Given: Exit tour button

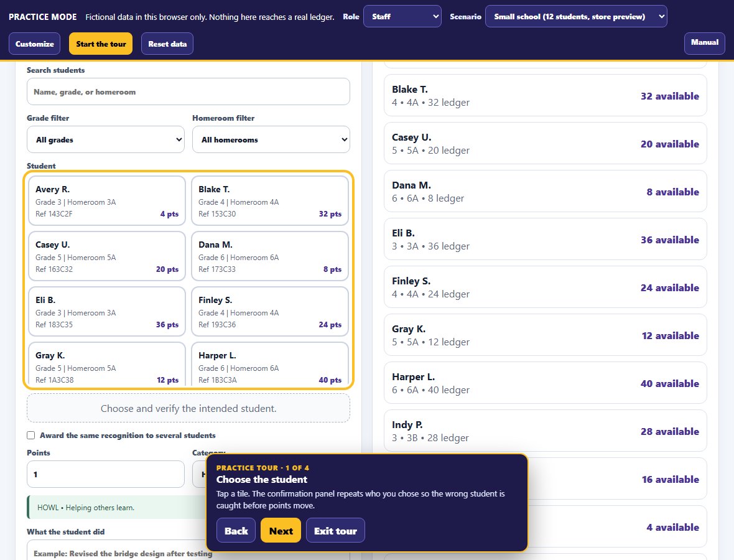Looking at the screenshot, I should pyautogui.click(x=335, y=531).
